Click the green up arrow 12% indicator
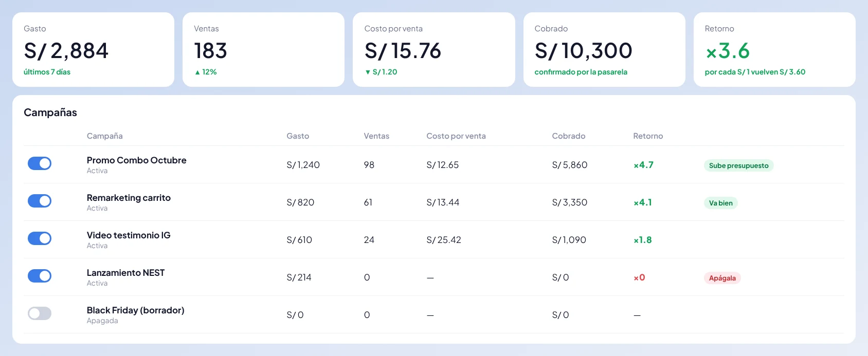This screenshot has height=356, width=868. click(x=206, y=72)
